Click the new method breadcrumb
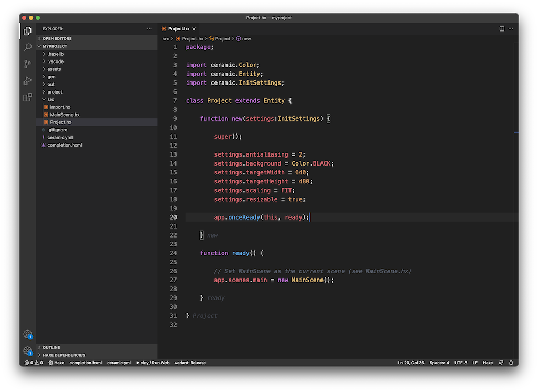This screenshot has height=392, width=538. coord(244,39)
